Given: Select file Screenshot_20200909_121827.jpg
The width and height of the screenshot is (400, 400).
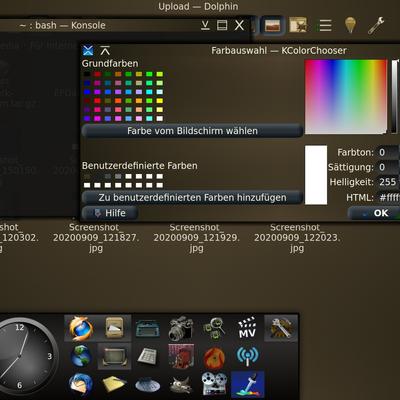Looking at the screenshot, I should (x=96, y=238).
